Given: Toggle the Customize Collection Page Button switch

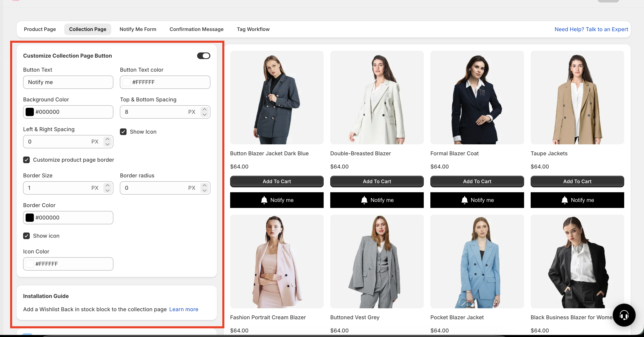Looking at the screenshot, I should 204,56.
